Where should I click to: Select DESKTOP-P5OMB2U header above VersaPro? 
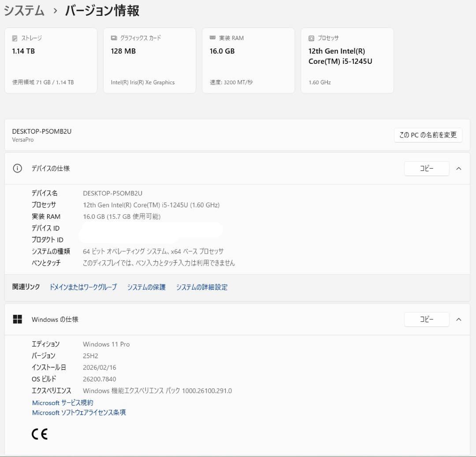[x=42, y=131]
